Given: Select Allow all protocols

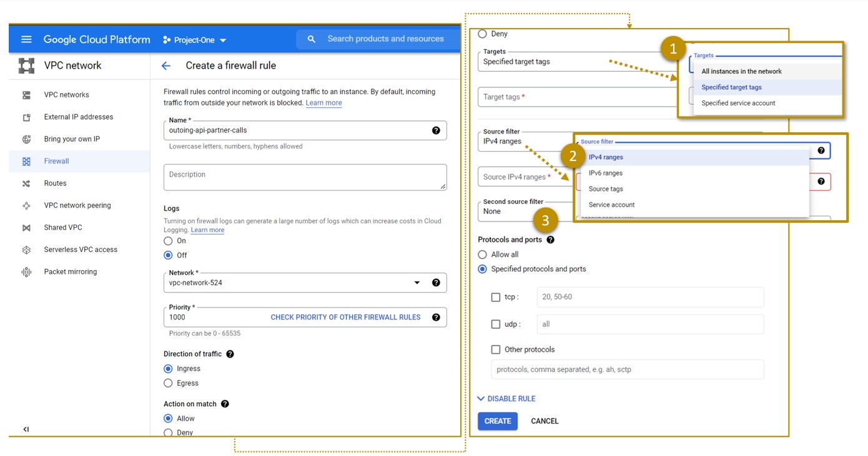Looking at the screenshot, I should pos(482,255).
